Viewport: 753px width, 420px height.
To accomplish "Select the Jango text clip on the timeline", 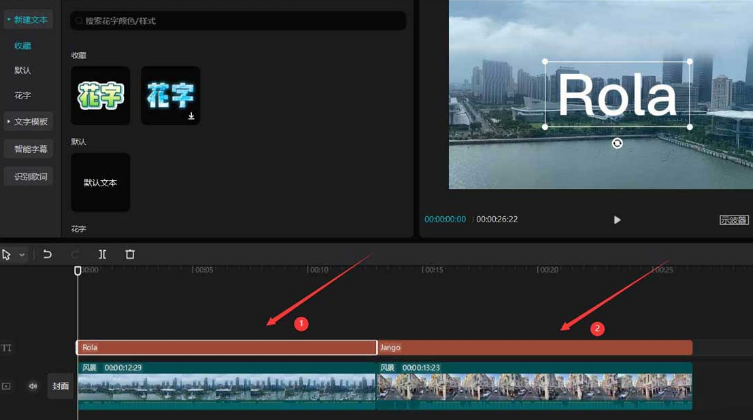I will point(535,348).
